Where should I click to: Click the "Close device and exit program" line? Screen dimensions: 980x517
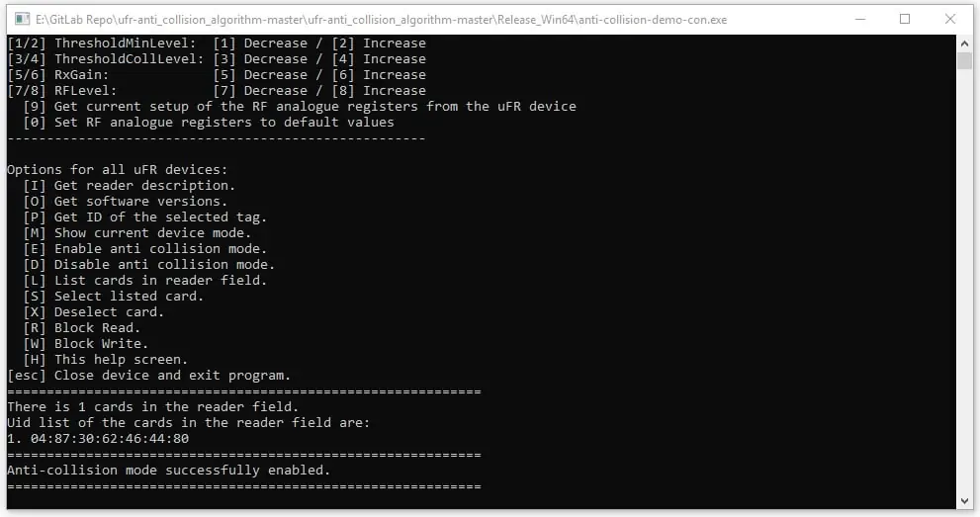[148, 376]
